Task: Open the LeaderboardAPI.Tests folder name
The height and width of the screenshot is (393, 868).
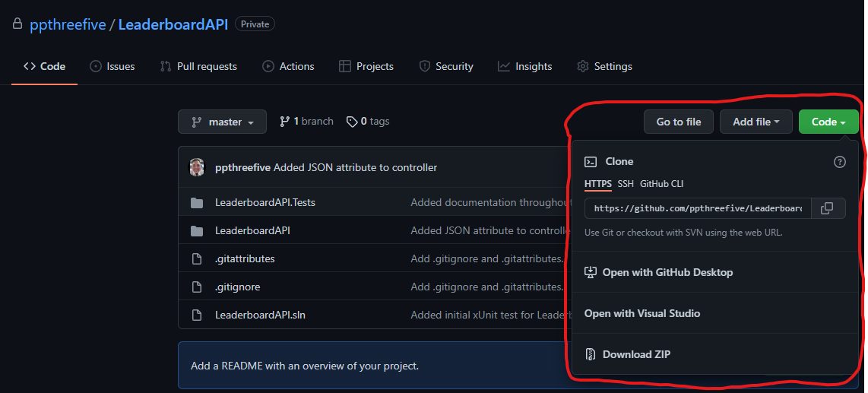Action: click(265, 203)
